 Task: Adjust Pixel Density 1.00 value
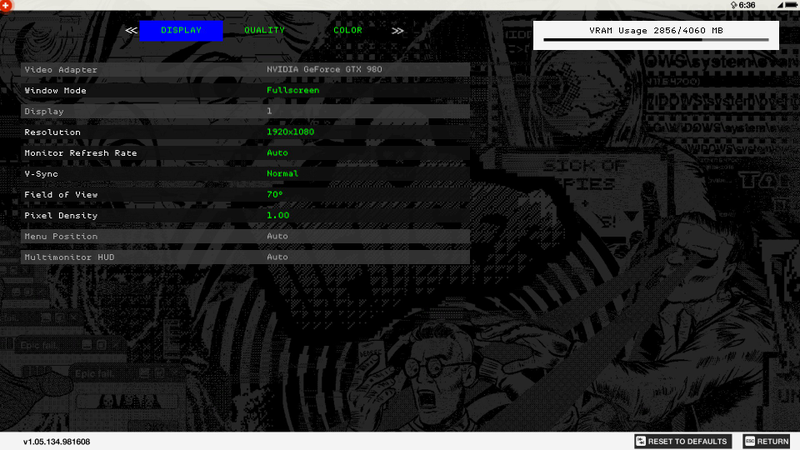[278, 215]
